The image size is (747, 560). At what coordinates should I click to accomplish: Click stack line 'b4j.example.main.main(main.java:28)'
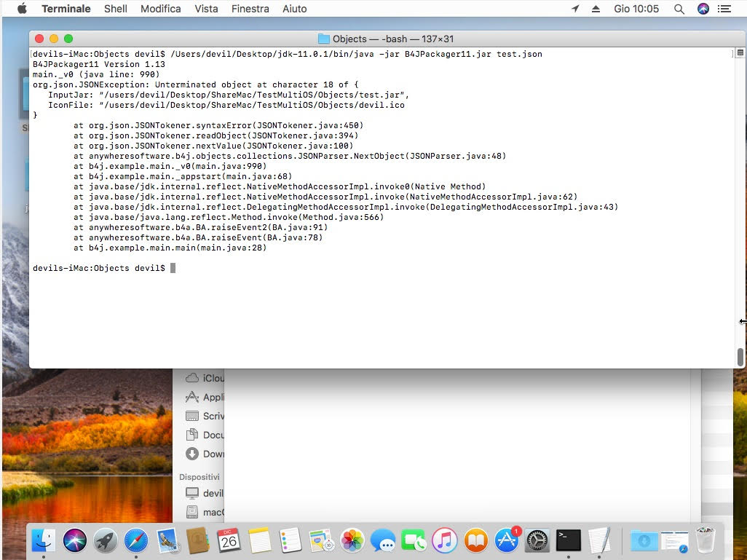point(170,248)
